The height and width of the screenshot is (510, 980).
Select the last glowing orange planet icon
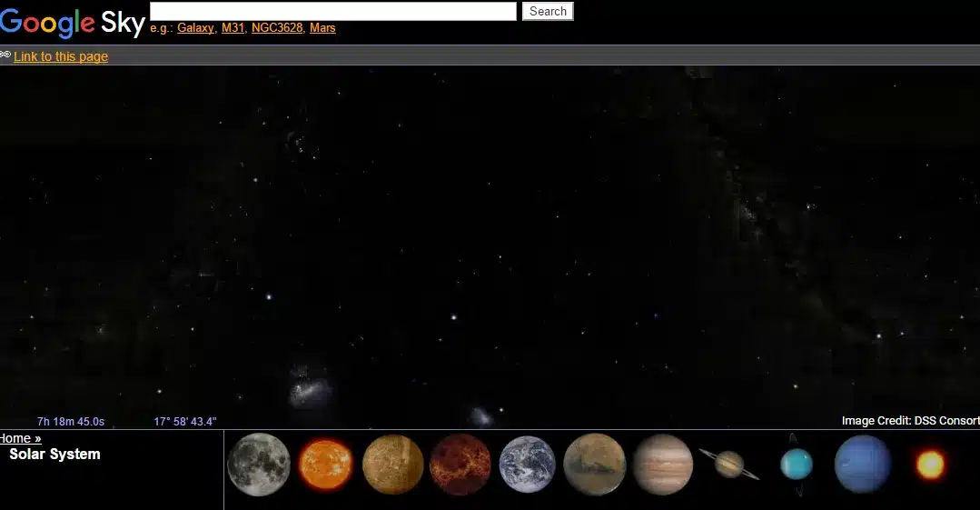930,465
